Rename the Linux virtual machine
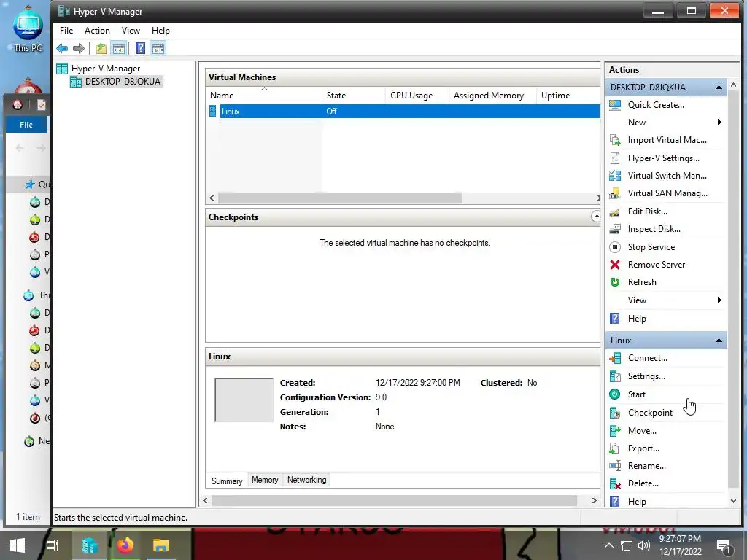 (x=646, y=466)
